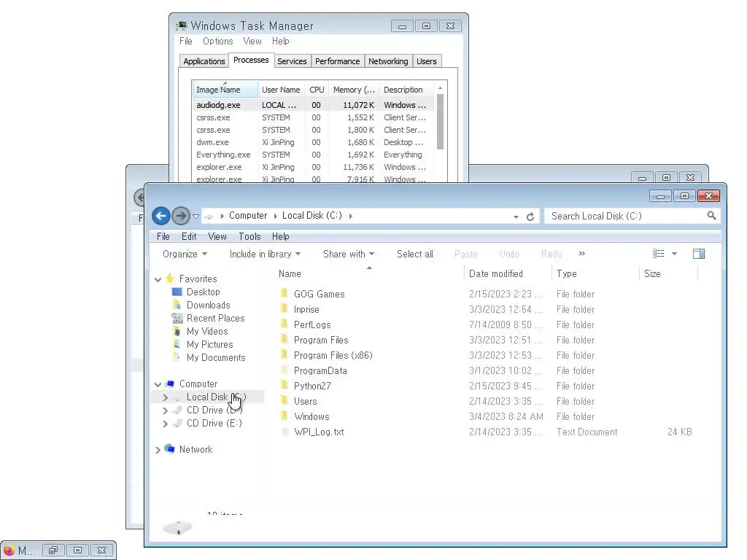Click the Network icon in the tree
The image size is (747, 560).
coord(169,448)
